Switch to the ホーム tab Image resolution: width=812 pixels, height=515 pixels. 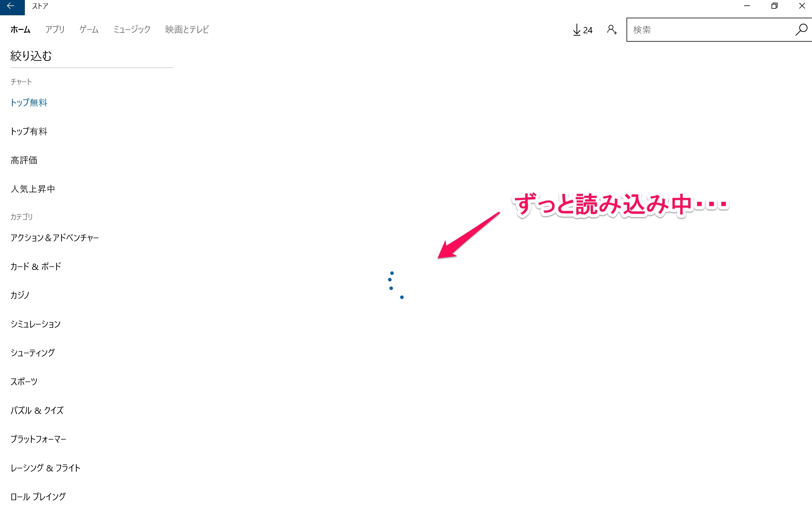(20, 30)
